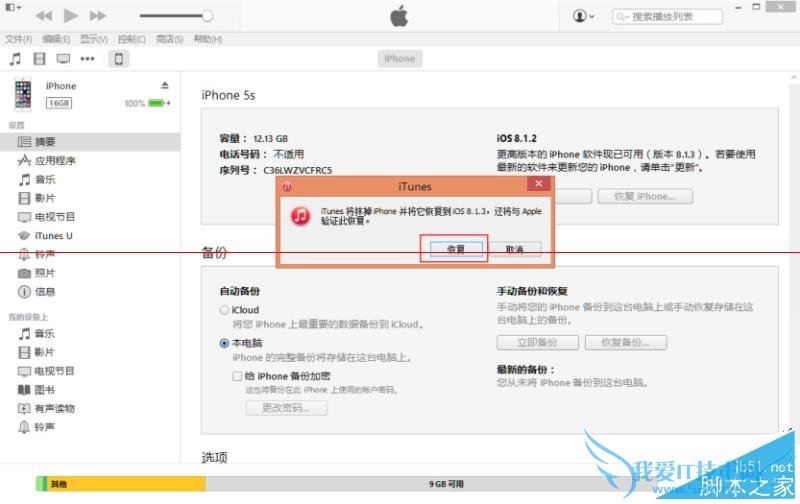Select the iPhone device icon in toolbar
The image size is (800, 504).
point(118,59)
